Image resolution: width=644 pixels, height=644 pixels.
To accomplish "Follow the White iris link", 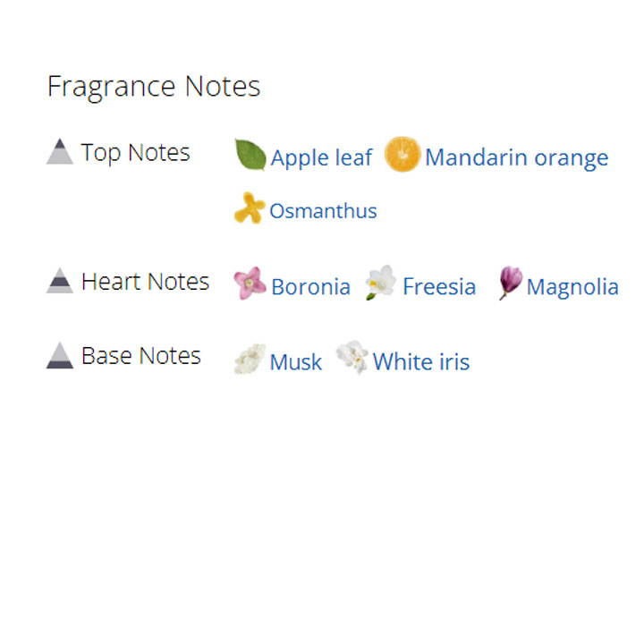I will [x=420, y=362].
